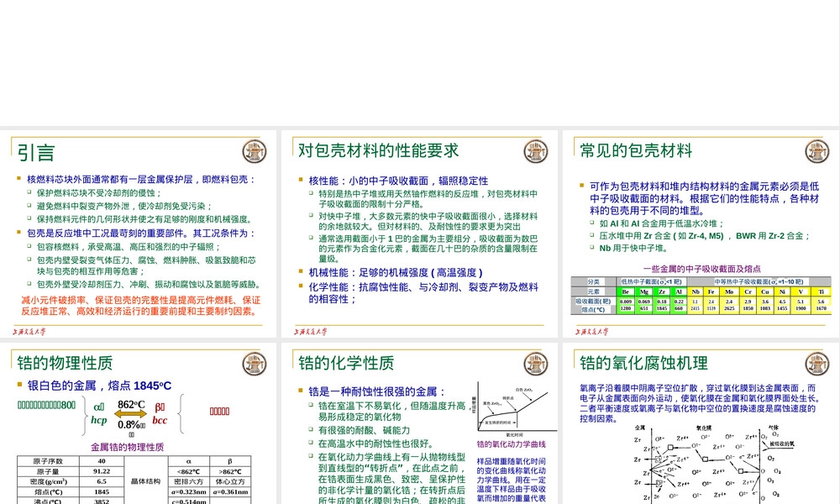840x504 pixels.
Task: Click the bullet 核性能：小的中子吸收截面
Action: pyautogui.click(x=398, y=181)
